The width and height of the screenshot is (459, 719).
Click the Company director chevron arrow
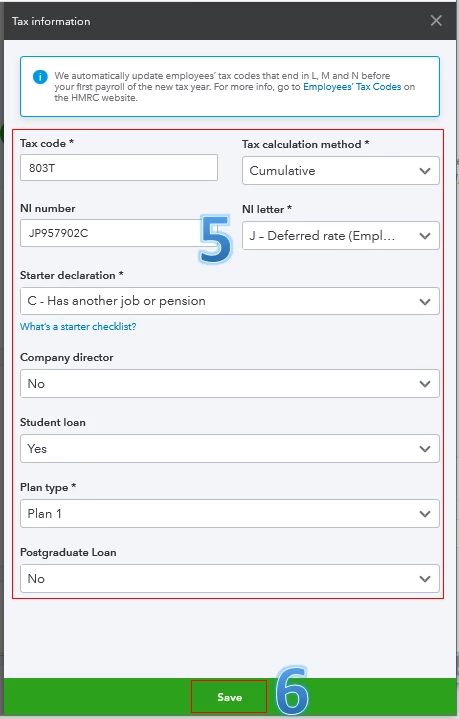pyautogui.click(x=425, y=384)
